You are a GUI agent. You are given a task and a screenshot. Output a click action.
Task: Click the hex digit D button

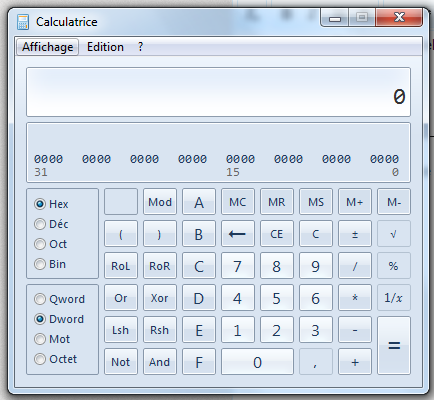(199, 298)
